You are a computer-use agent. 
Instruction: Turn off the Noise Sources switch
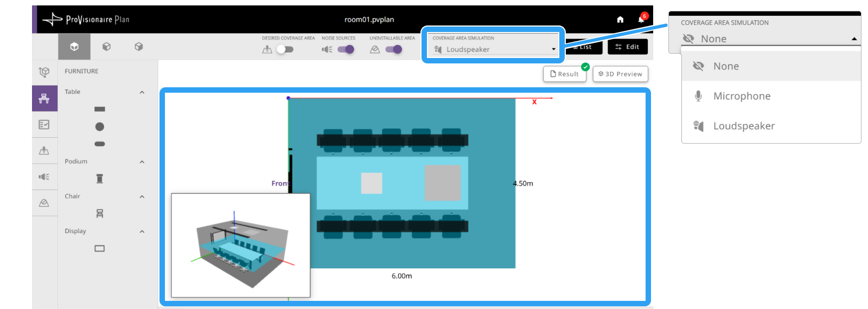point(346,49)
